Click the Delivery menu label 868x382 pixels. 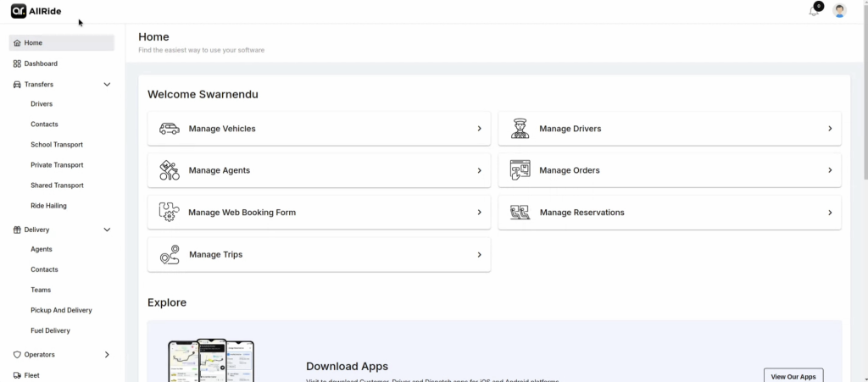(36, 230)
